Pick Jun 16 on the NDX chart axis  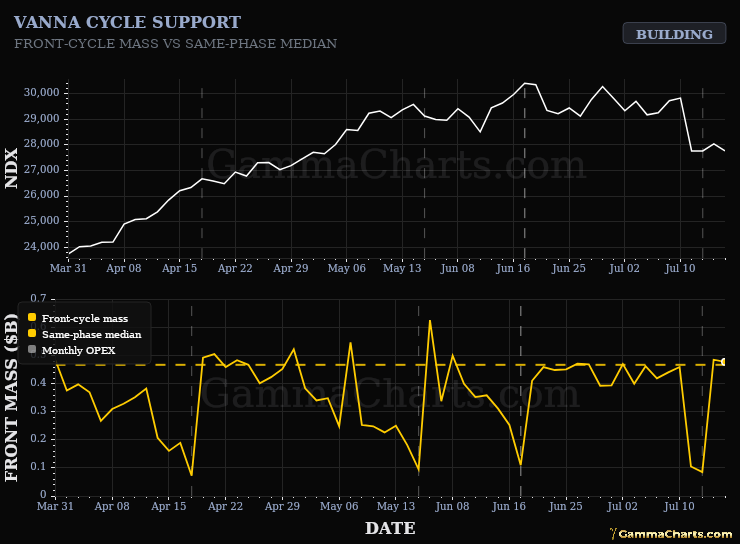(x=513, y=268)
